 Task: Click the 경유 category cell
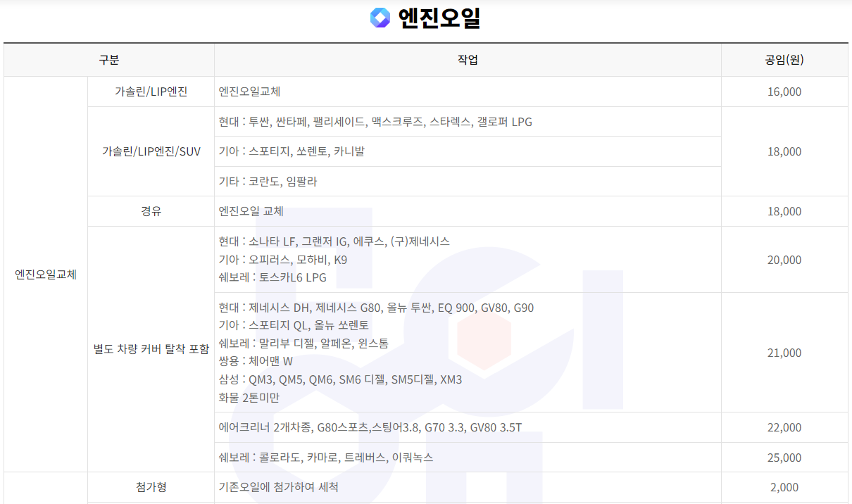(151, 211)
